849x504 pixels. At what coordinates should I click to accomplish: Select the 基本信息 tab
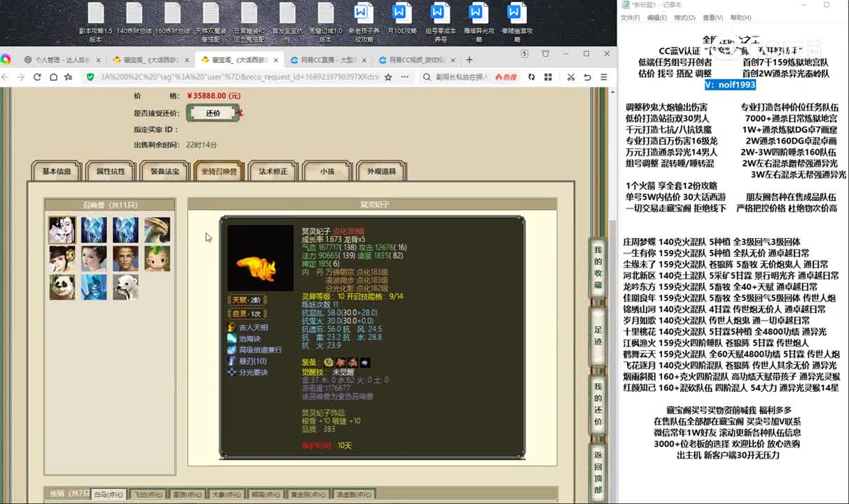coord(57,171)
